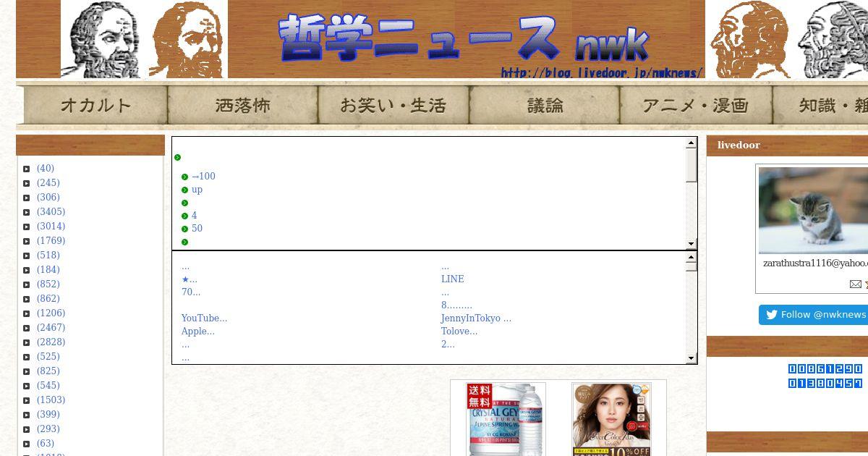This screenshot has width=868, height=456.
Task: Click scroll-down arrow of headlines box
Action: point(692,358)
